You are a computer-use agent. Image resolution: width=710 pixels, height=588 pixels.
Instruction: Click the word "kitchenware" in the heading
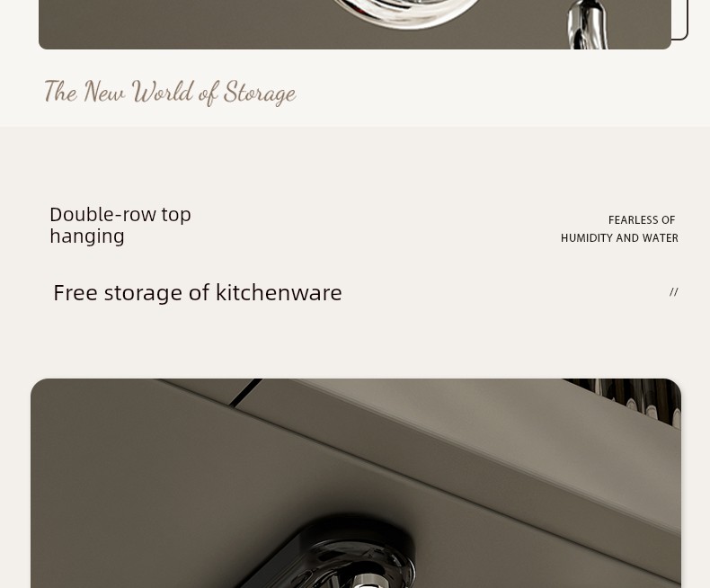(x=279, y=292)
